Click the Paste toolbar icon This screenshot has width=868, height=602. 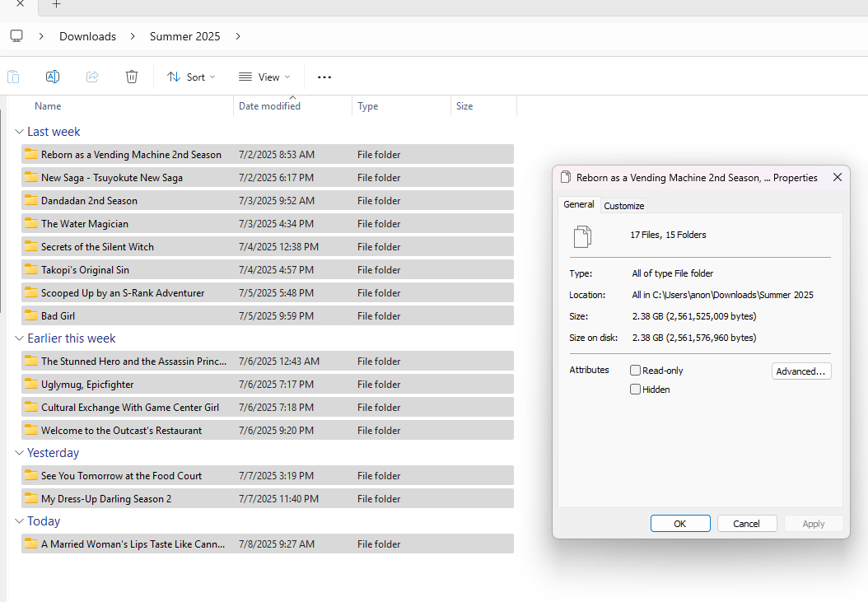[13, 77]
